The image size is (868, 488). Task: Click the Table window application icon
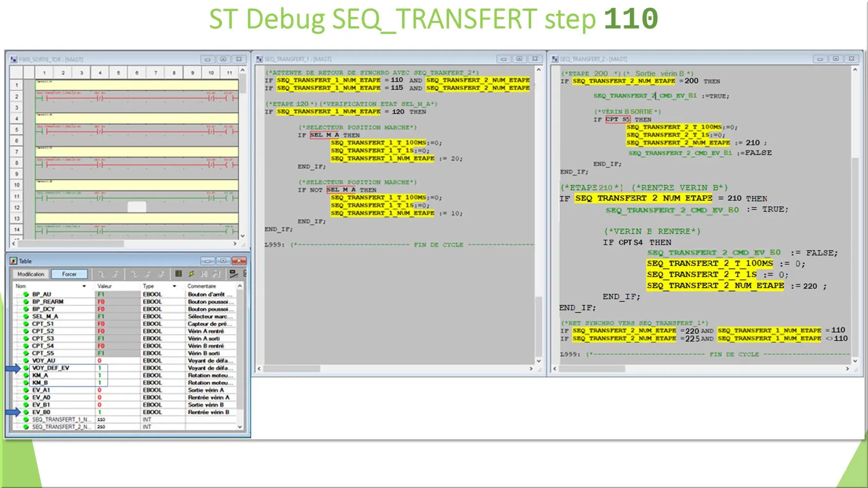pos(14,260)
